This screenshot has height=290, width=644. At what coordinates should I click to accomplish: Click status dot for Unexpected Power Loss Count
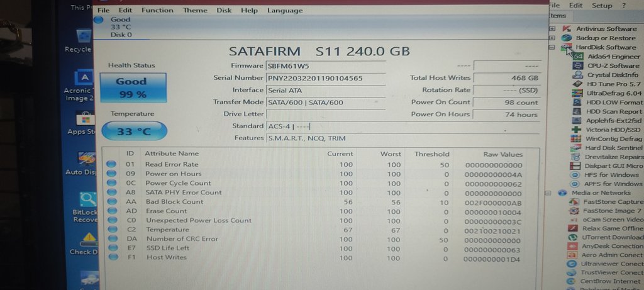coord(112,220)
